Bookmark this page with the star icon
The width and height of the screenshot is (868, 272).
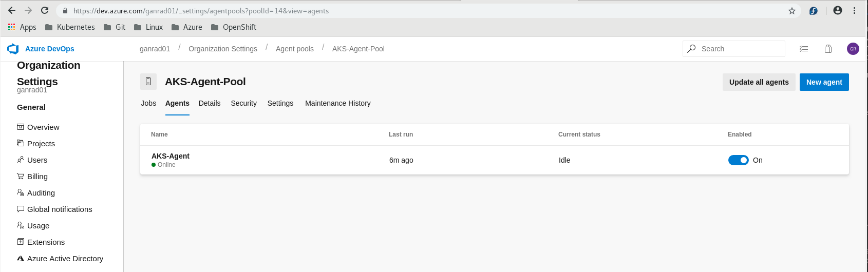click(x=792, y=11)
